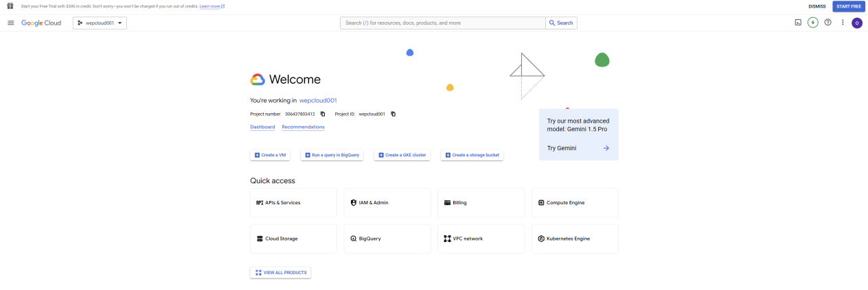This screenshot has width=868, height=290.
Task: Click VIEW ALL PRODUCTS button
Action: click(x=280, y=273)
